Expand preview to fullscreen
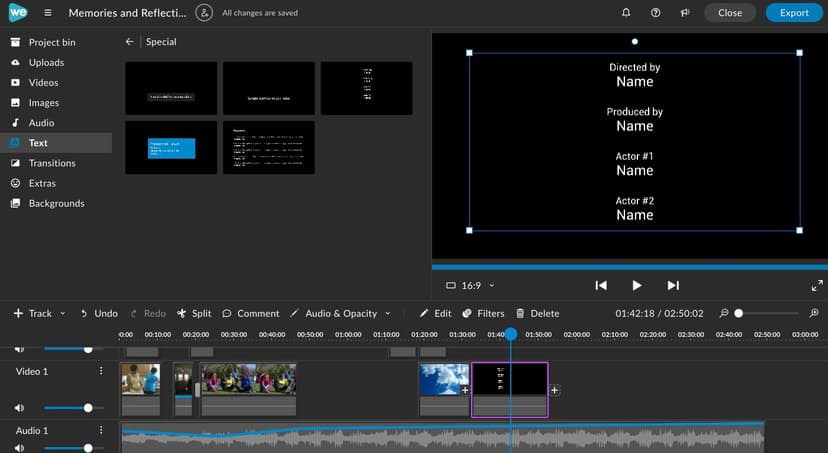 click(817, 286)
